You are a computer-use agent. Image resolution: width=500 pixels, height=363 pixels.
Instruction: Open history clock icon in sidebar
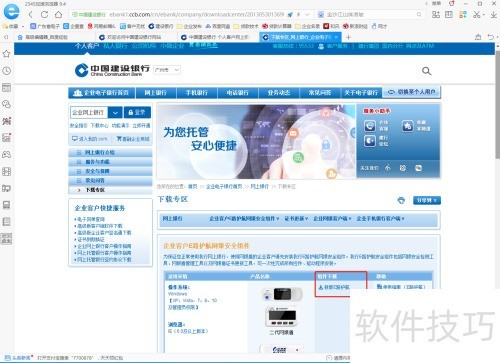pos(6,71)
